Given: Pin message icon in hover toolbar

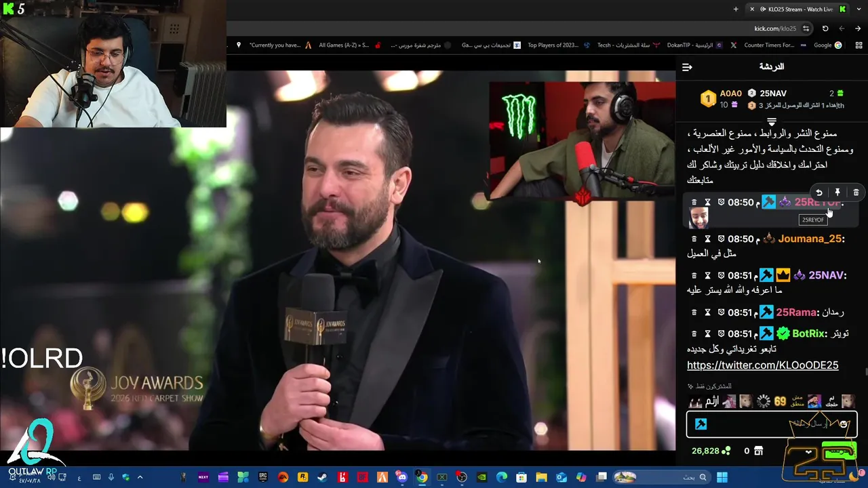Looking at the screenshot, I should click(x=837, y=193).
